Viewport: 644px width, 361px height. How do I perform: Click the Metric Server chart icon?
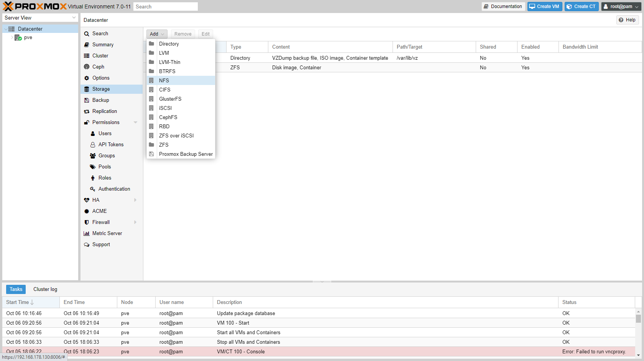pos(87,234)
